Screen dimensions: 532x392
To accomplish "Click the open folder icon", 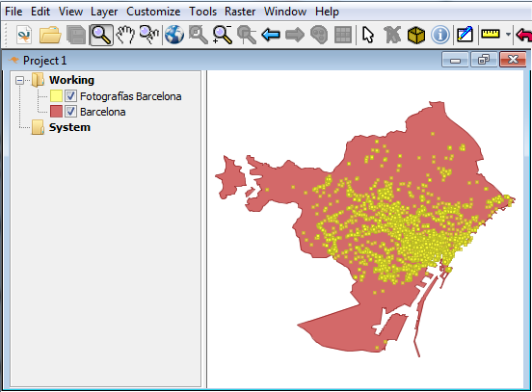I will [50, 35].
